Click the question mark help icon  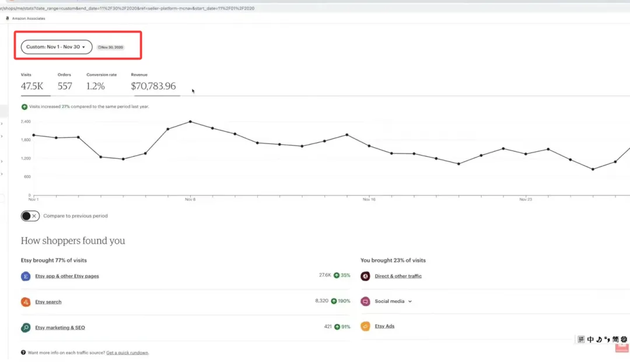click(23, 352)
